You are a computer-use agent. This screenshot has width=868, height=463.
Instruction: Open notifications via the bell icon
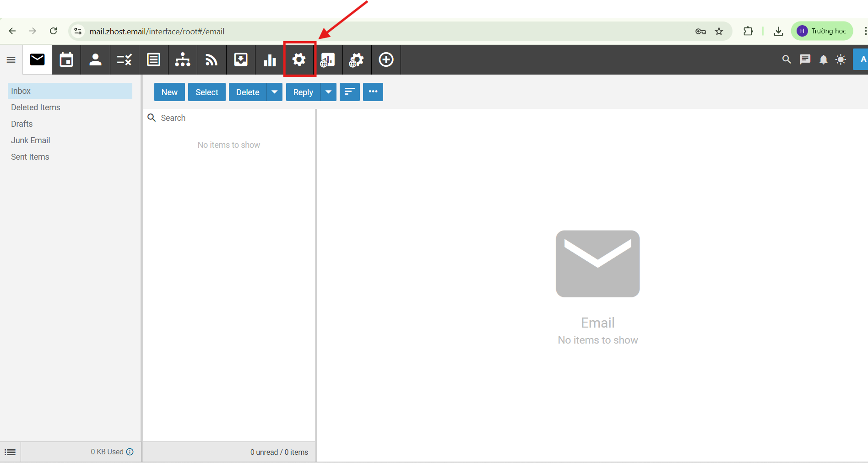coord(823,59)
